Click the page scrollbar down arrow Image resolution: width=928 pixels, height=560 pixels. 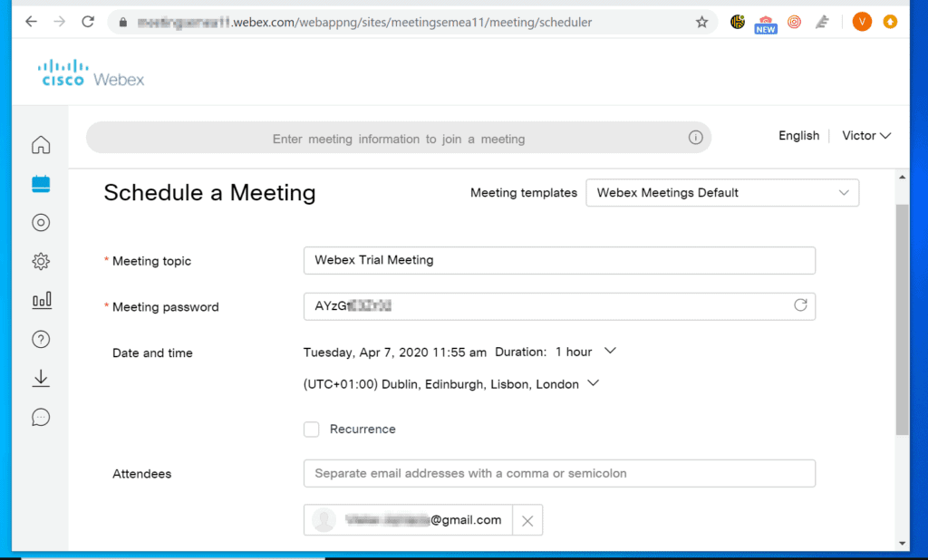[x=902, y=543]
